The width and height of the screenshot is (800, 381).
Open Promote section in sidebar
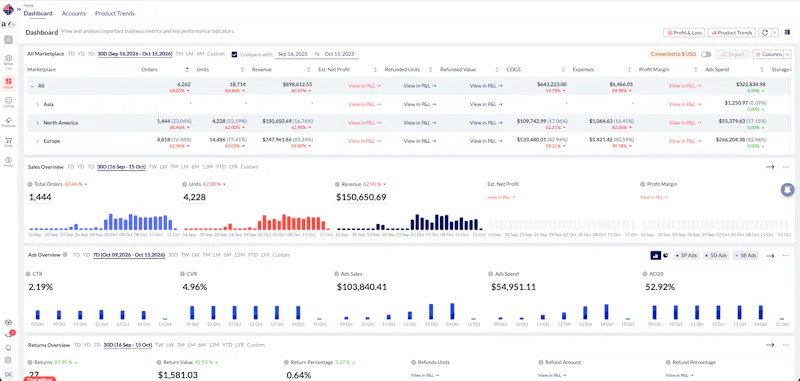tap(8, 122)
